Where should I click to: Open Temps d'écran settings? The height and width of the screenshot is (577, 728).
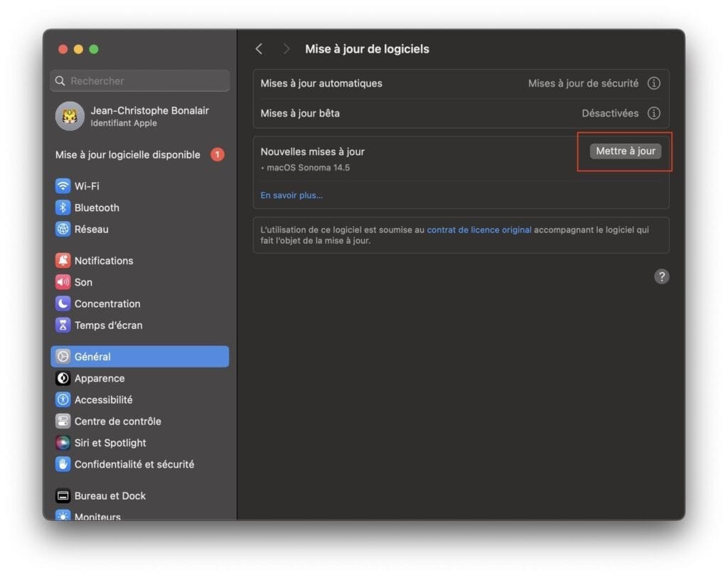63,325
